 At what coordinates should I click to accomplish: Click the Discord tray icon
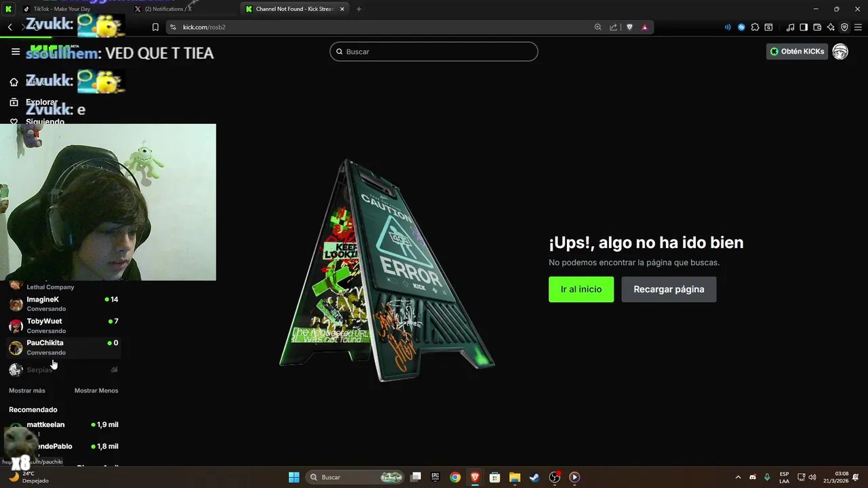coord(753,477)
